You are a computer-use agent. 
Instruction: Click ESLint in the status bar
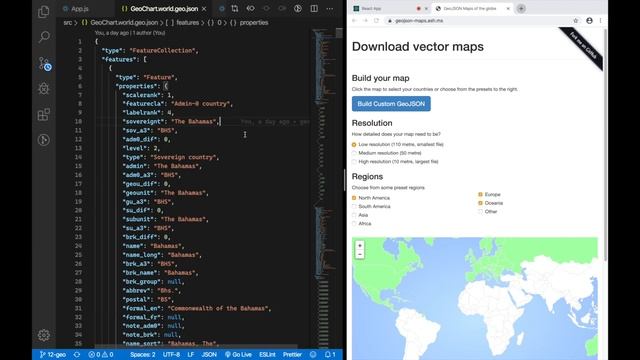(267, 355)
